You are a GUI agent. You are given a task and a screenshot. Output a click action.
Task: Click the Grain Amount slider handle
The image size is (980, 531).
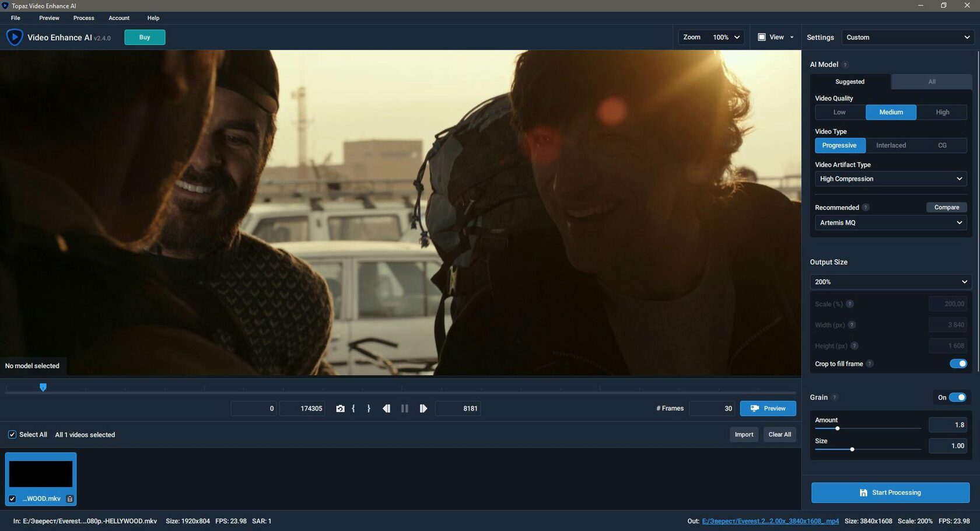pos(837,429)
